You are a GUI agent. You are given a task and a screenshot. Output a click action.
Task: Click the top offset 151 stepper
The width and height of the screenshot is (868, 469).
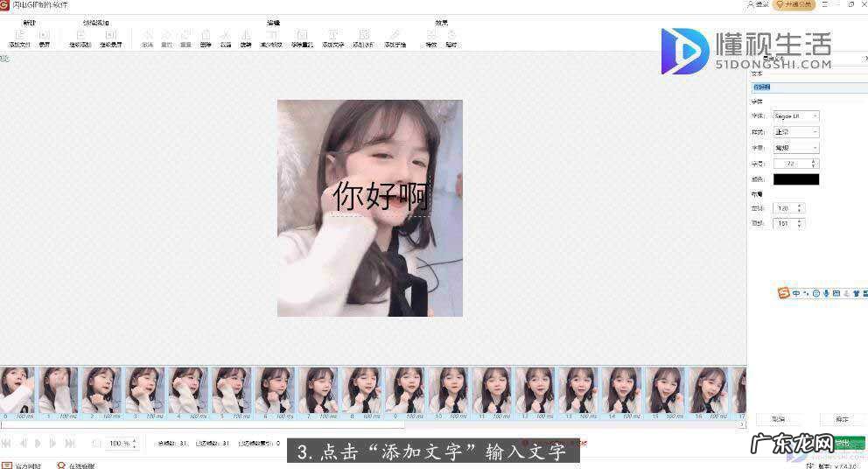(788, 223)
